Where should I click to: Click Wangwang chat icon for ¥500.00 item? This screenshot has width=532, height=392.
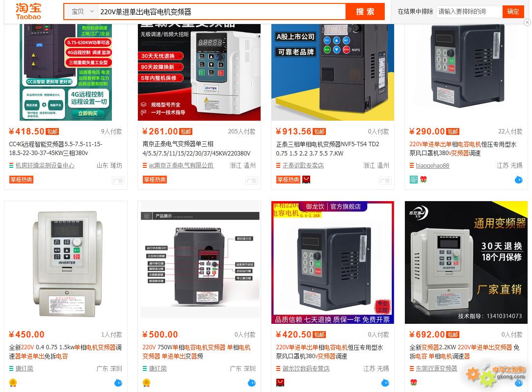point(251,383)
